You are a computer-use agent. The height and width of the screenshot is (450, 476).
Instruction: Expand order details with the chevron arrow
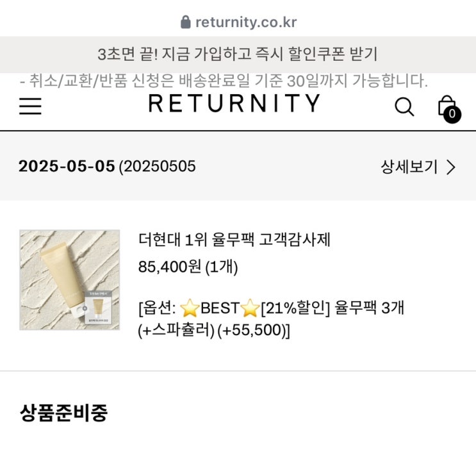(x=451, y=168)
